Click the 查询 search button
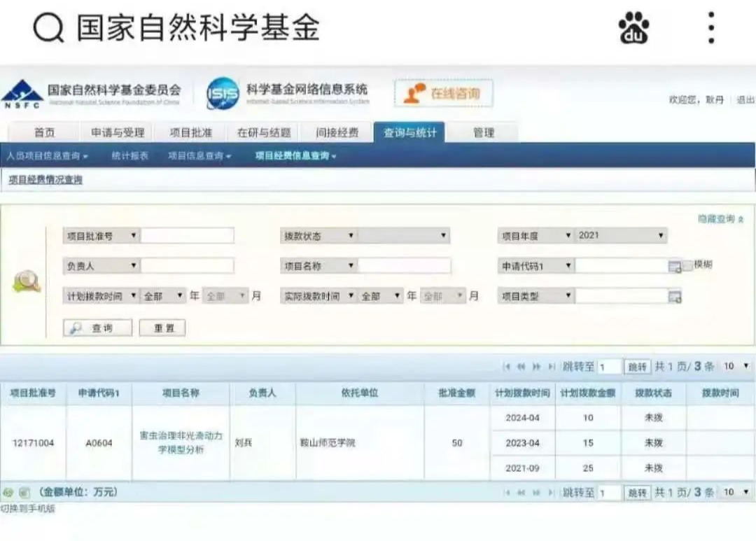The width and height of the screenshot is (756, 541). 97,328
